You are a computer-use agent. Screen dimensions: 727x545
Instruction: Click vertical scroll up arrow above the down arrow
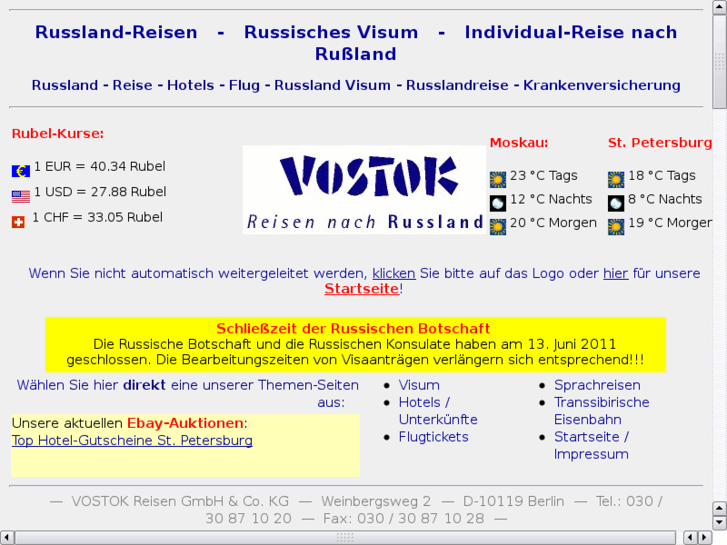[x=720, y=509]
